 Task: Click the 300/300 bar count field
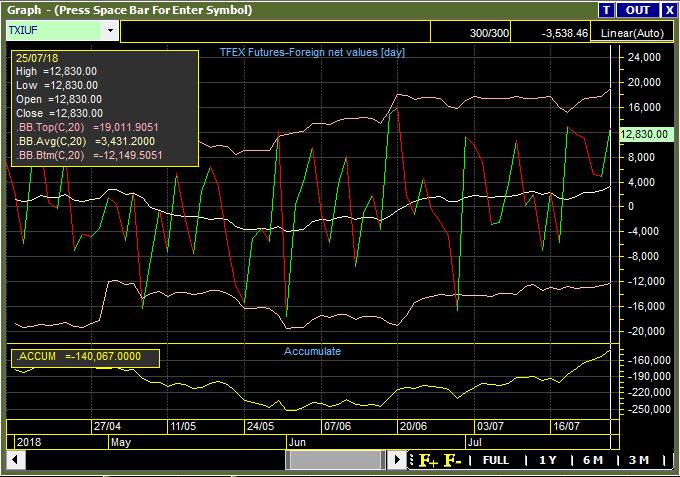click(486, 33)
